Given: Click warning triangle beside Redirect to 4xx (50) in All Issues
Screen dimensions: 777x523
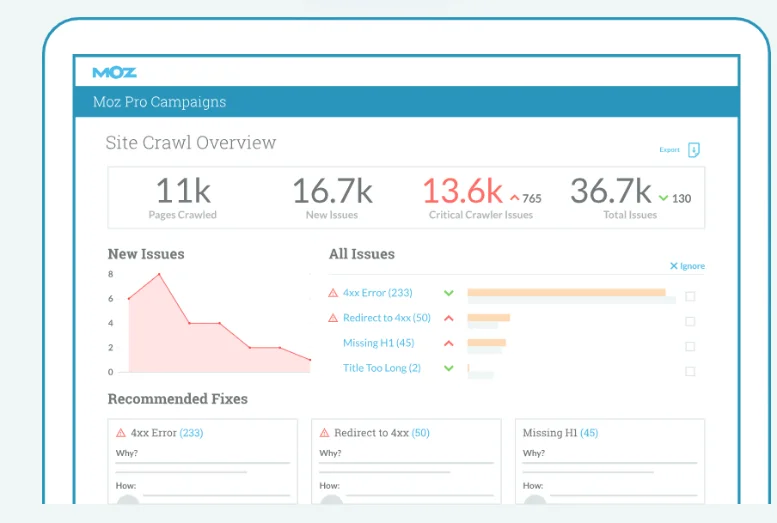Looking at the screenshot, I should (x=333, y=318).
